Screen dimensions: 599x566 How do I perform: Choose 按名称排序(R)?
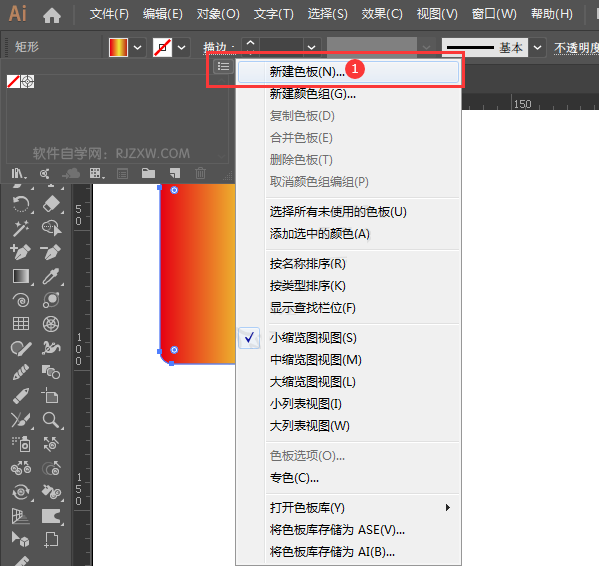[348, 264]
